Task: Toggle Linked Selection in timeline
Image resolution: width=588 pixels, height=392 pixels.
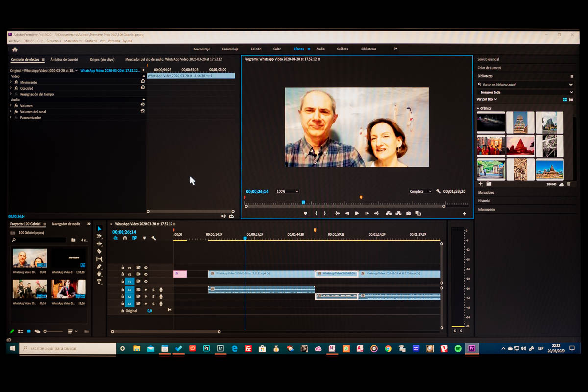Action: pos(134,238)
